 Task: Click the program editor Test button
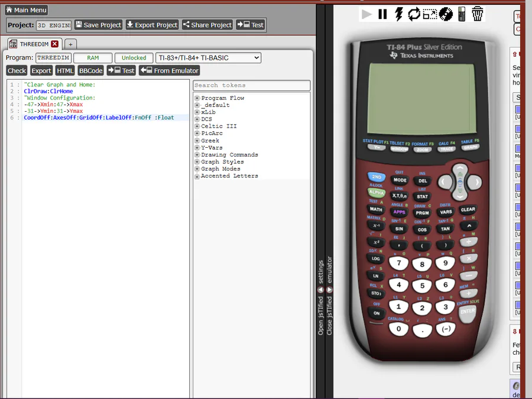[121, 70]
